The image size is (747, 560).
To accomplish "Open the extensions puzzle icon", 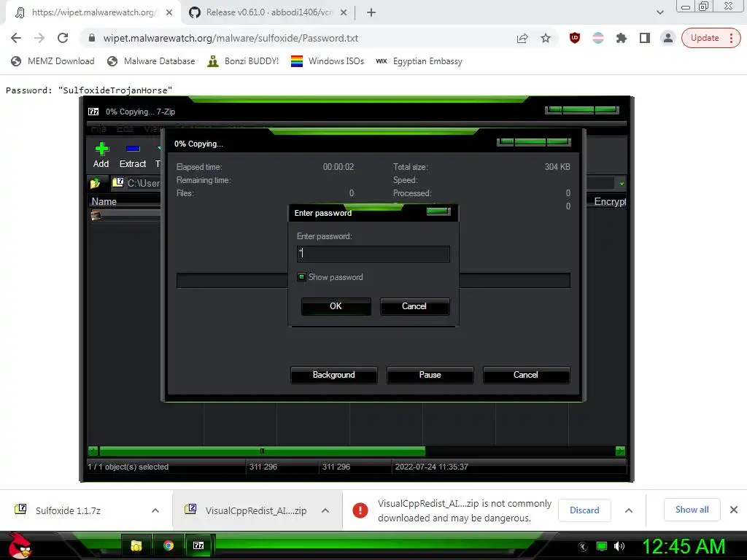I will 622,38.
